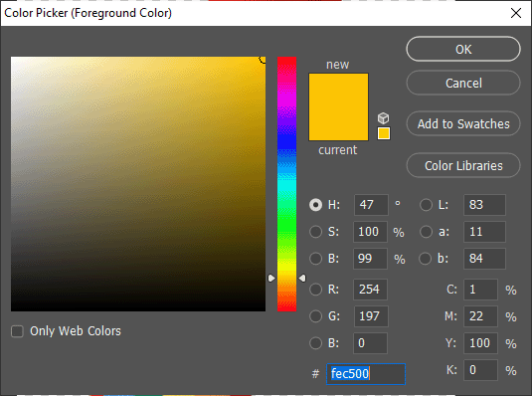Click the hex field showing fec500

(x=366, y=374)
